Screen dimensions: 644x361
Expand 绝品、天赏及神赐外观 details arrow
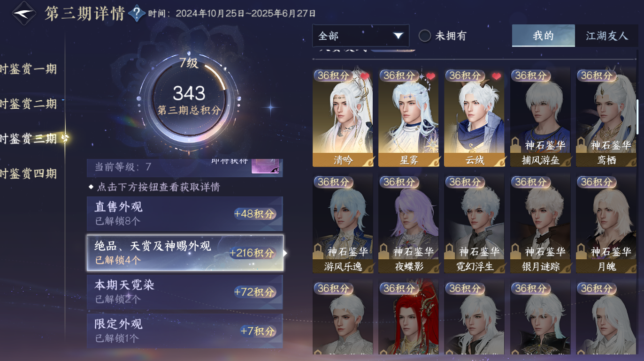point(285,253)
